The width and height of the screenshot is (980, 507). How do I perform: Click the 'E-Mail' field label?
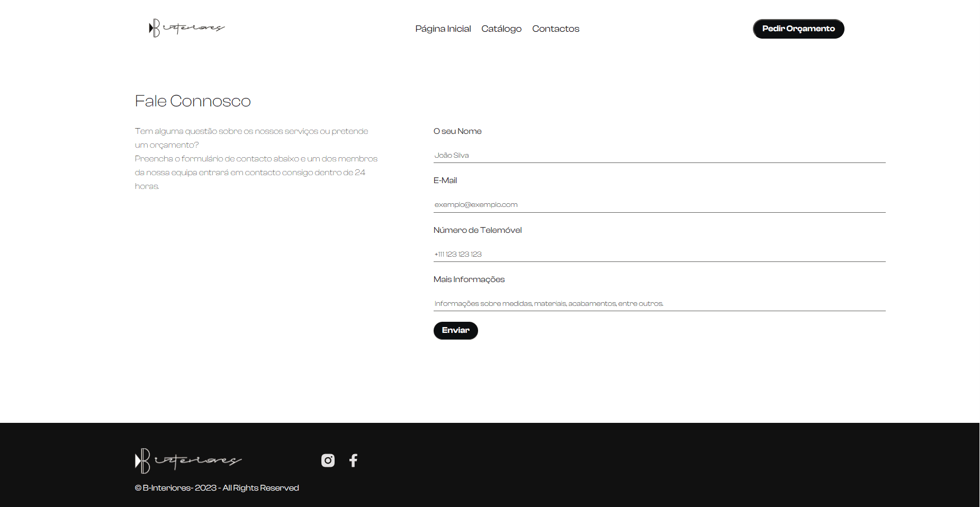(x=445, y=180)
